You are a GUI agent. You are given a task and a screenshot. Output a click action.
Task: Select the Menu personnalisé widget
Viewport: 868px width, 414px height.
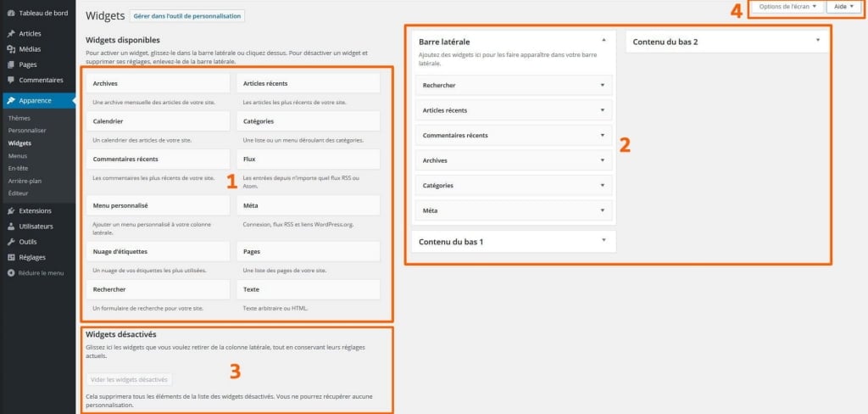(158, 205)
